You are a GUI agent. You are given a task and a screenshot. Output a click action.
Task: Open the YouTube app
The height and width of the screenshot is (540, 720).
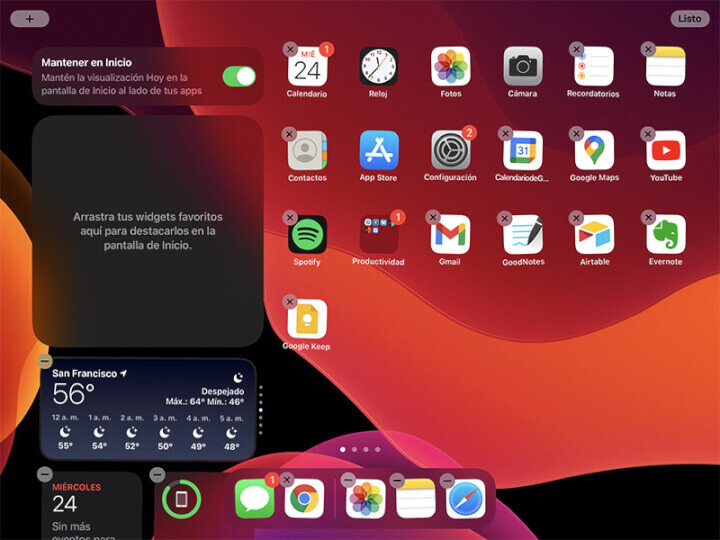pyautogui.click(x=666, y=151)
